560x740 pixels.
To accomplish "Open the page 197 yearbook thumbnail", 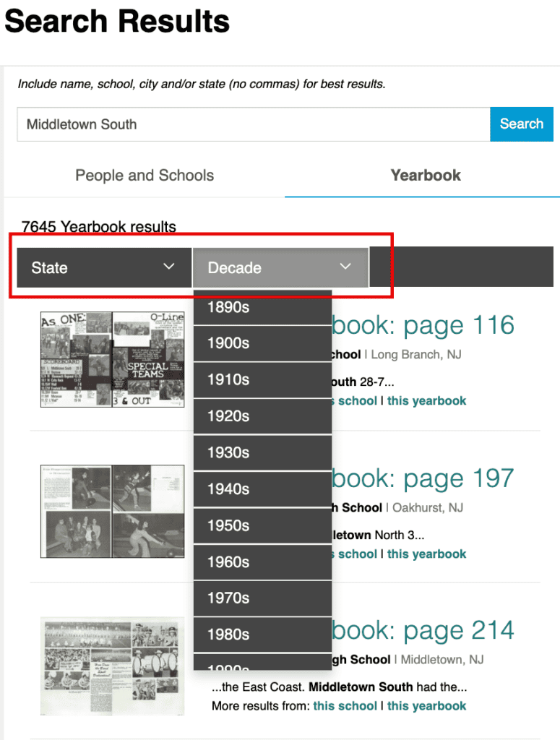I will pos(112,512).
